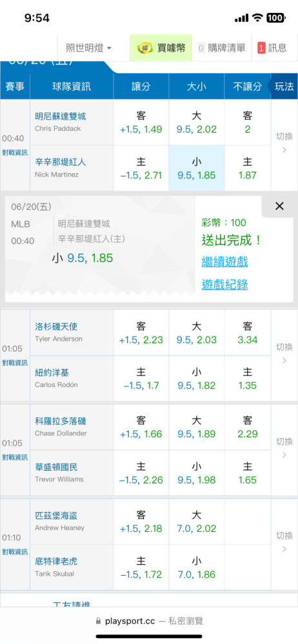The image size is (298, 644).
Task: Open the 遊戲紀錄 link
Action: tap(224, 284)
